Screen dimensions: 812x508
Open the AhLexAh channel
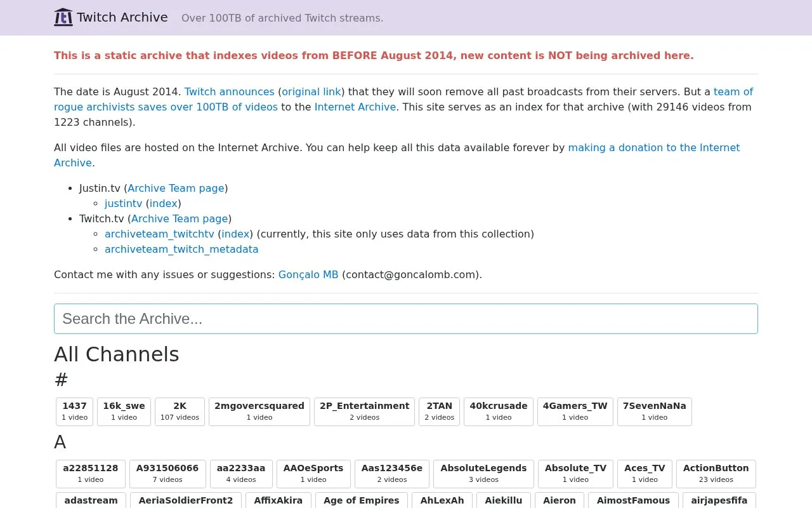click(x=442, y=500)
